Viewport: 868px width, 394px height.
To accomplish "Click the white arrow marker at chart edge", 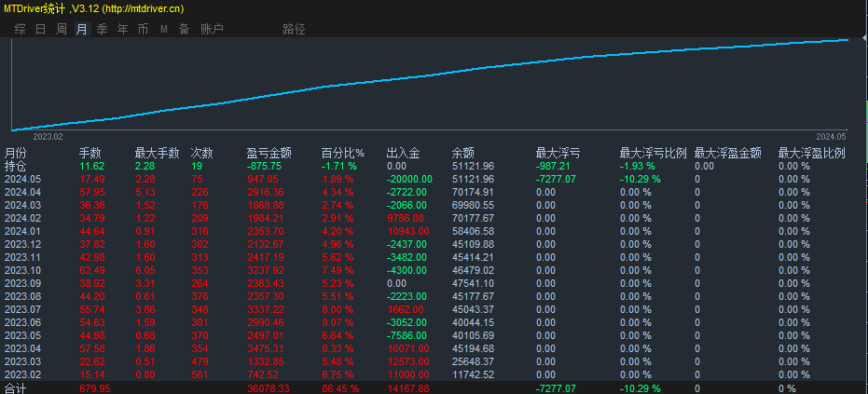I will coord(864,37).
